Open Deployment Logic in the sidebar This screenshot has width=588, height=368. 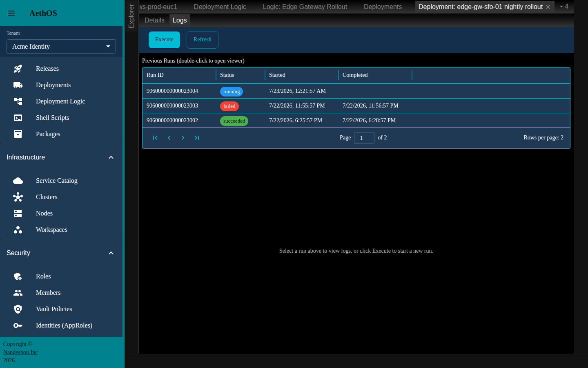point(60,101)
